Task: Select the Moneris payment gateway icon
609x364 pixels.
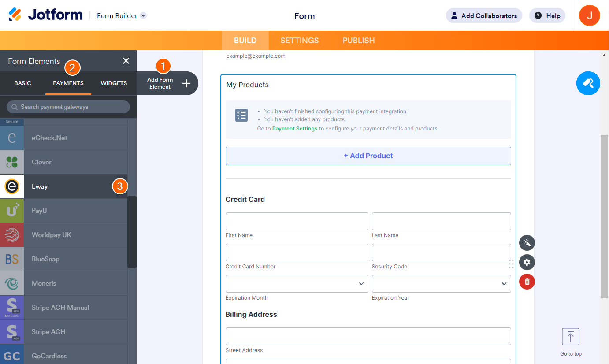Action: [x=12, y=283]
